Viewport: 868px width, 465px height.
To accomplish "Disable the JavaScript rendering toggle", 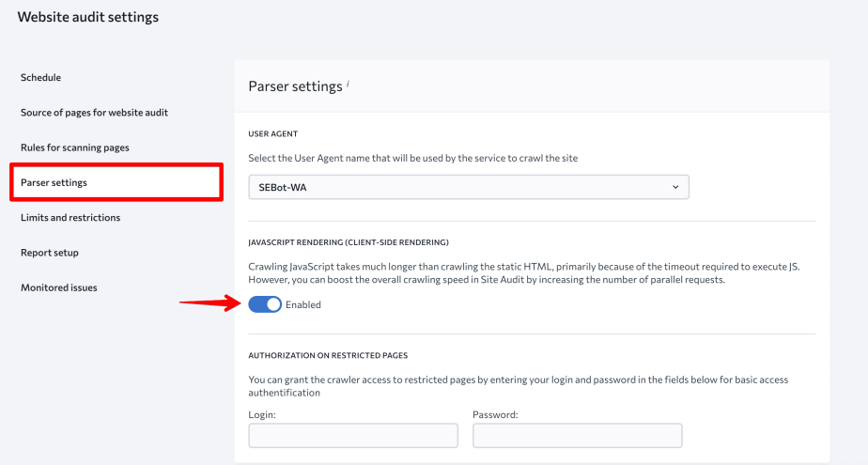I will point(265,304).
